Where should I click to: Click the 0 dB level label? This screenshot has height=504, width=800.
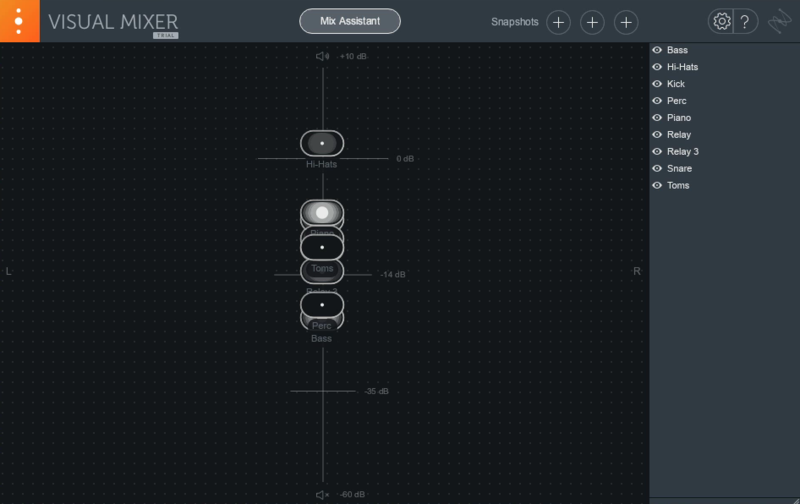(x=405, y=159)
